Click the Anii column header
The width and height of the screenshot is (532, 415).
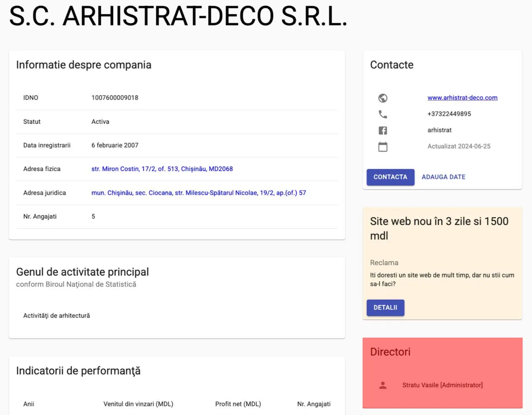29,404
